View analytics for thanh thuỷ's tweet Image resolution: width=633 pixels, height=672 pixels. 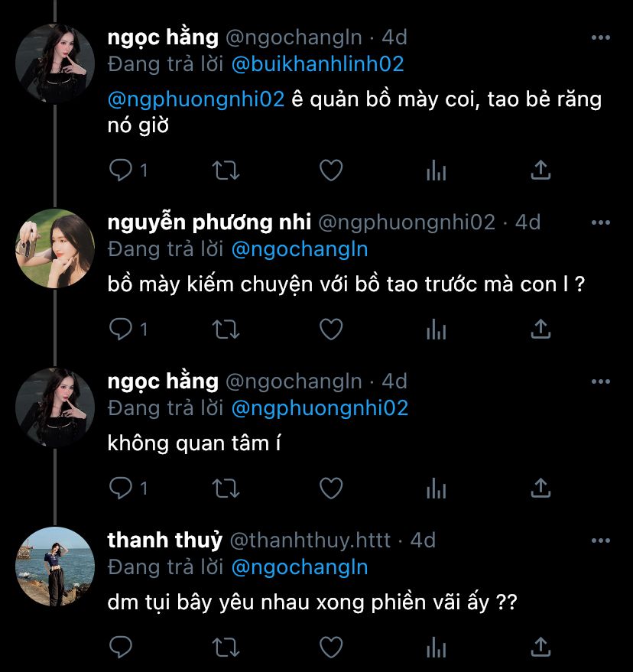tap(436, 648)
